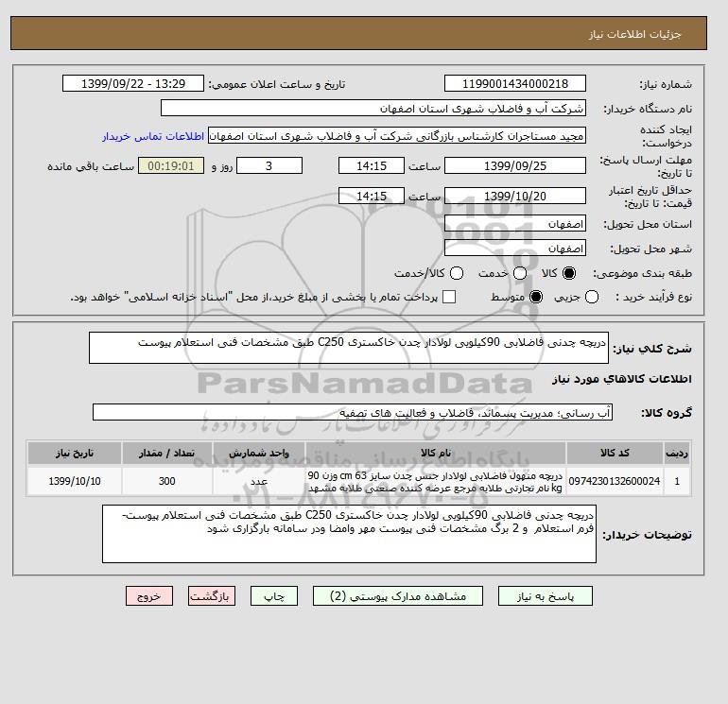Click the بازگشت back button

click(212, 596)
